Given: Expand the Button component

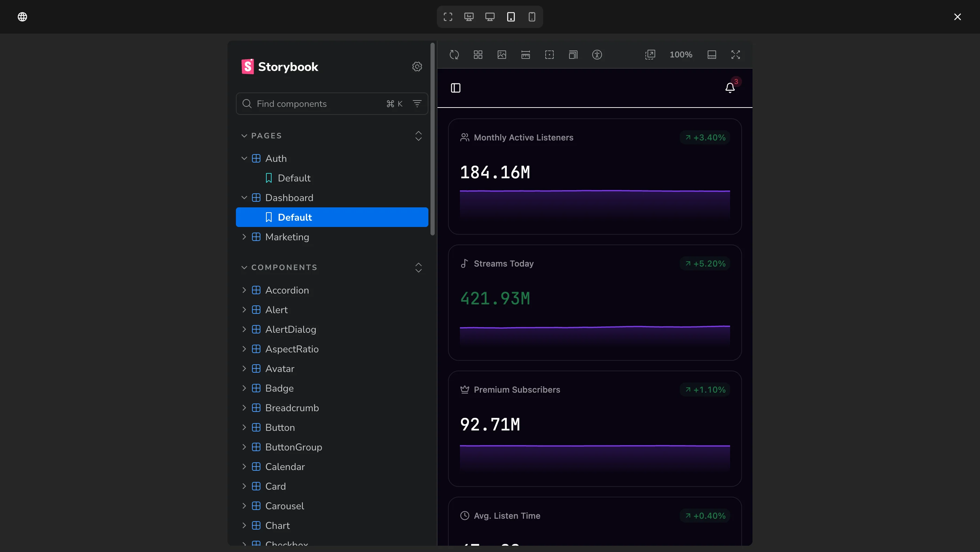Looking at the screenshot, I should pyautogui.click(x=332, y=428).
